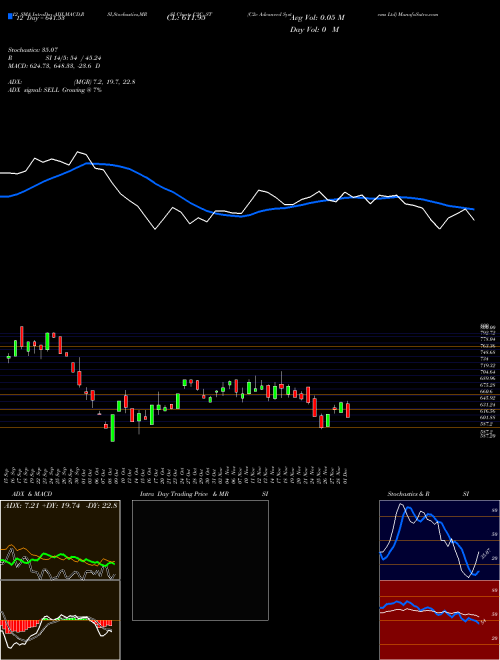The width and height of the screenshot is (500, 660).
Task: Click the '734' price axis label
Action: pyautogui.click(x=484, y=359)
